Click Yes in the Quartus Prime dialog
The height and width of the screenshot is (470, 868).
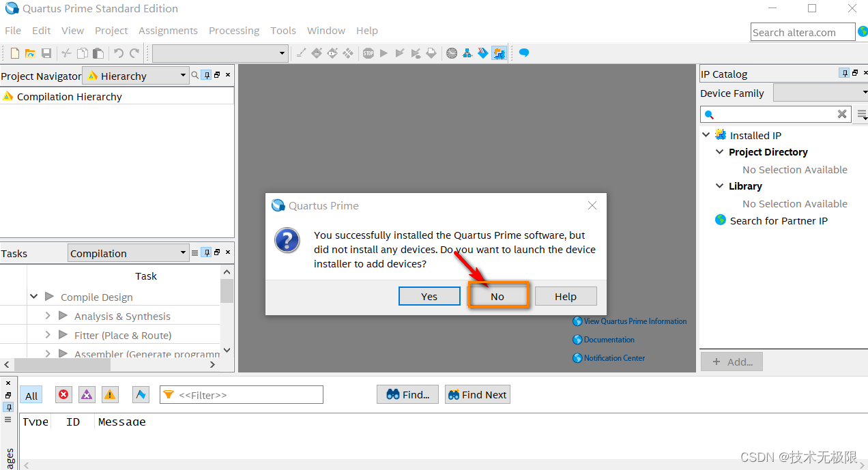pos(429,296)
